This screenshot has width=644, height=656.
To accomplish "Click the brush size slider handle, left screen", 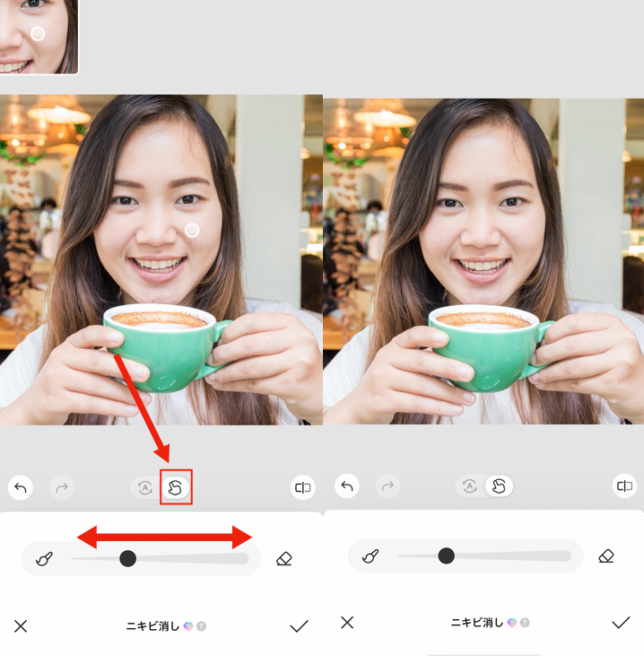I will [127, 558].
